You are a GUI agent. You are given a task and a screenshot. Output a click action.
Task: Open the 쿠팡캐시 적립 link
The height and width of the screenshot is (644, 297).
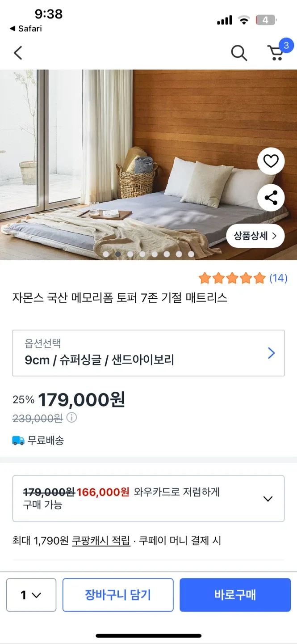[101, 541]
